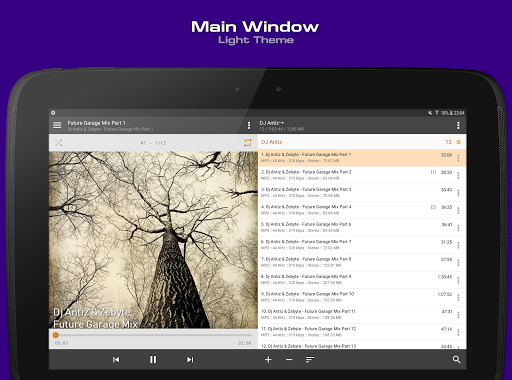Open the playlist sorting options icon

tap(310, 359)
